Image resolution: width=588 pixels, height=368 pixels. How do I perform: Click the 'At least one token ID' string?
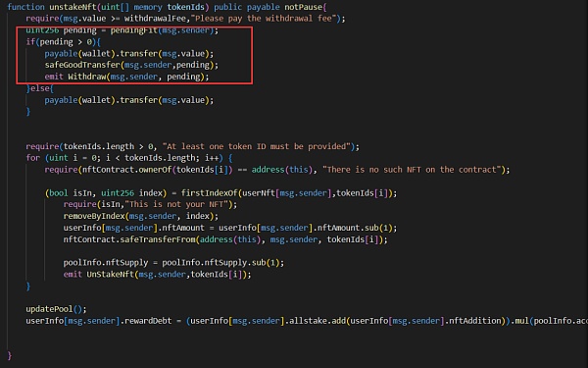tap(257, 146)
